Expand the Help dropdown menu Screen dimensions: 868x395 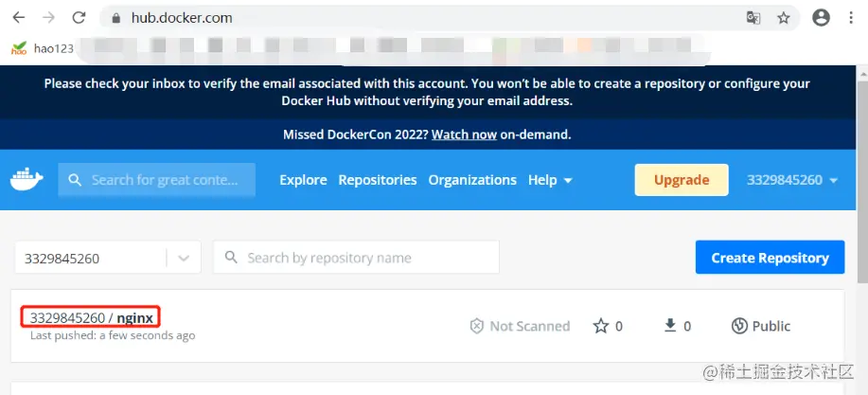(x=550, y=180)
